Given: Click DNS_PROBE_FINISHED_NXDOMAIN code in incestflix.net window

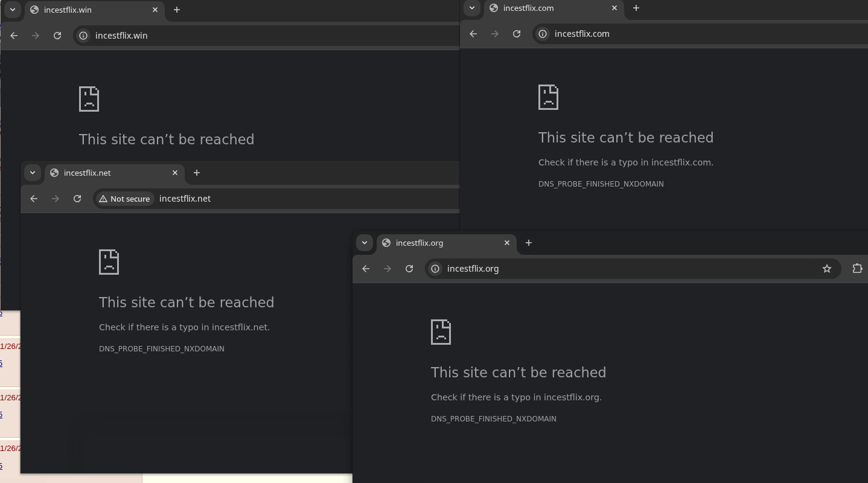Looking at the screenshot, I should tap(162, 349).
